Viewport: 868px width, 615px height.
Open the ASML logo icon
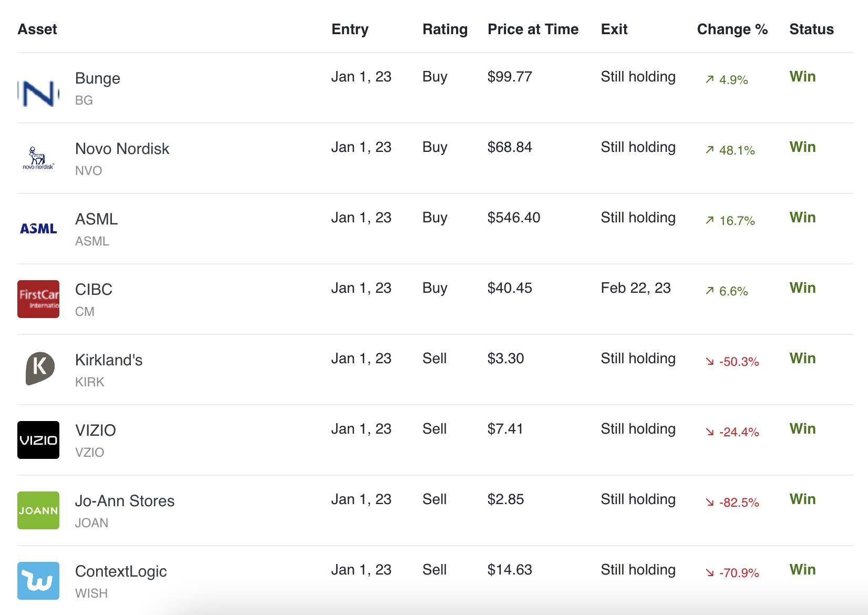[38, 229]
